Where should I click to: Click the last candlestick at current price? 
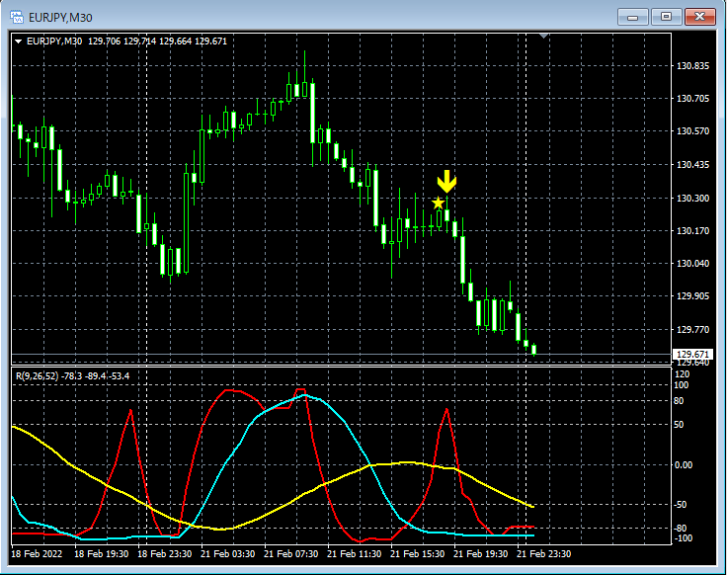[x=534, y=350]
